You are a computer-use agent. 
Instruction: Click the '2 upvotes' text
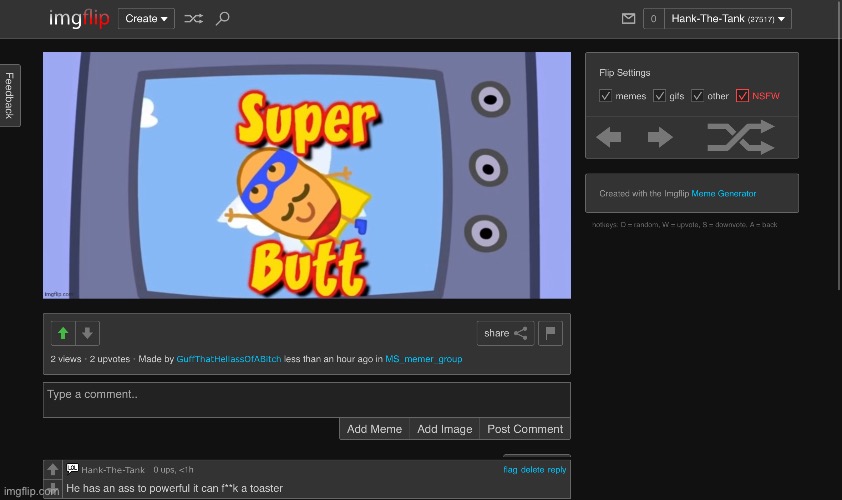[110, 359]
